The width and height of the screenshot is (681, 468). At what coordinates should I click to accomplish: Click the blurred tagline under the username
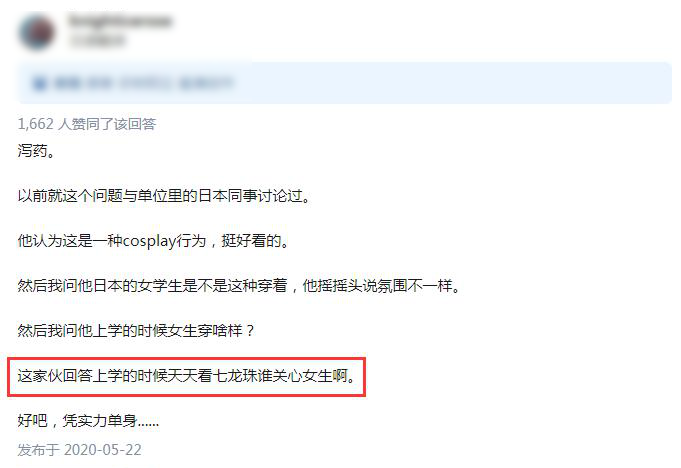point(96,41)
